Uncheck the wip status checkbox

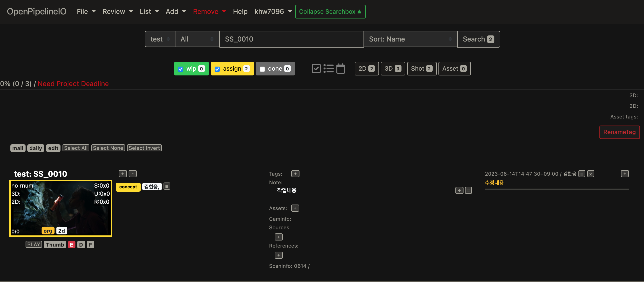click(x=180, y=69)
